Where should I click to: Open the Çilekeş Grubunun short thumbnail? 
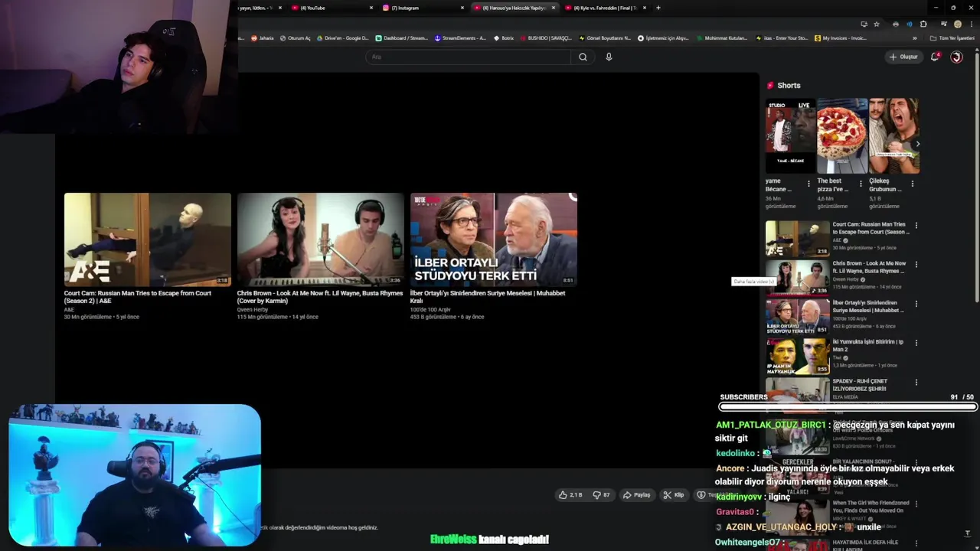point(893,136)
